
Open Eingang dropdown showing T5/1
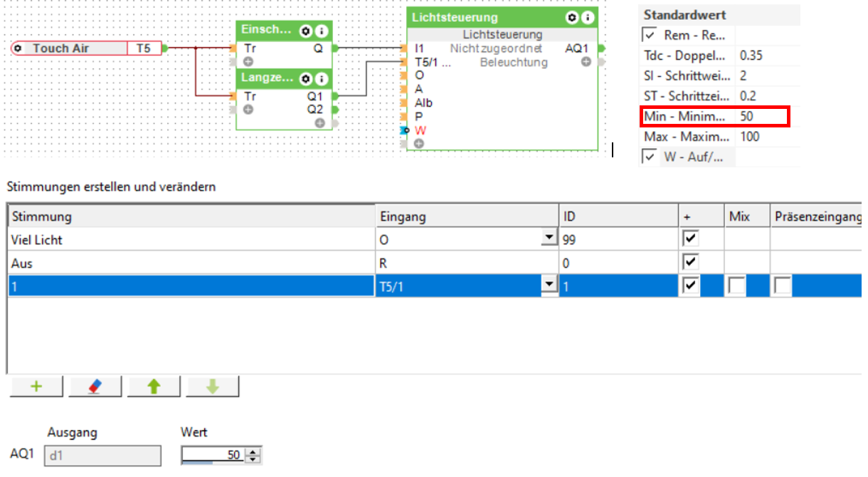tap(549, 285)
